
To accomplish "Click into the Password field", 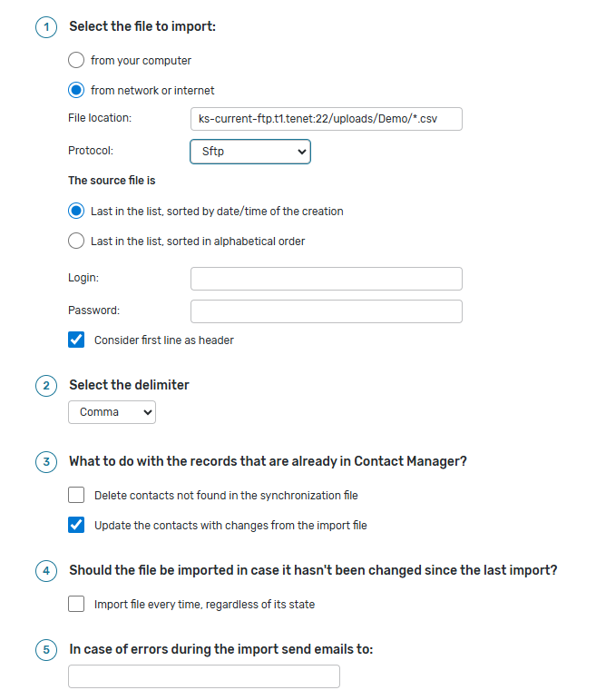I will point(326,311).
